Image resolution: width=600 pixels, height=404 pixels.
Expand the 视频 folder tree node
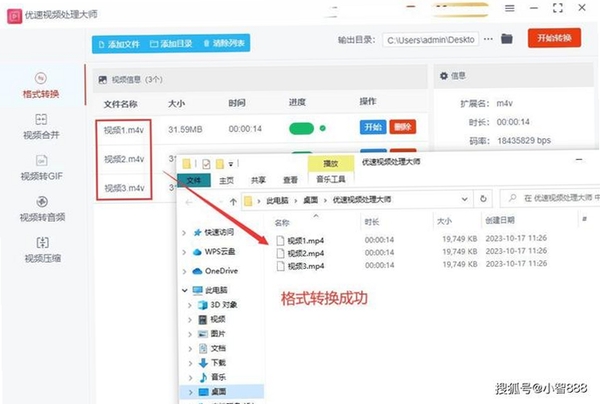190,320
